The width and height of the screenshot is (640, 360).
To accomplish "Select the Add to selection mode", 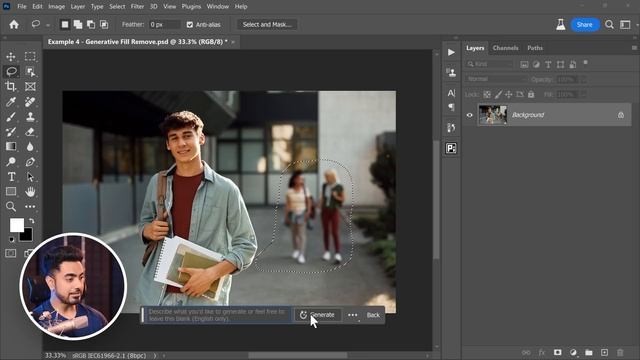I will click(x=78, y=24).
